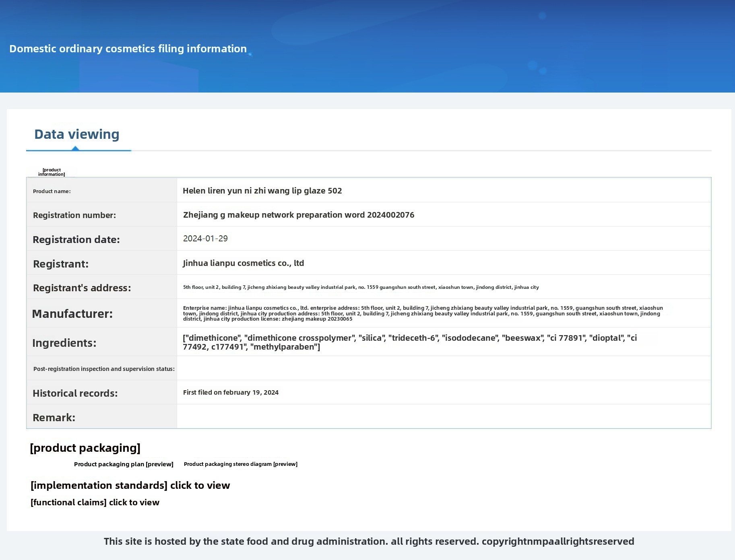The height and width of the screenshot is (560, 735).
Task: Click the empty Remark value cell
Action: (x=444, y=417)
